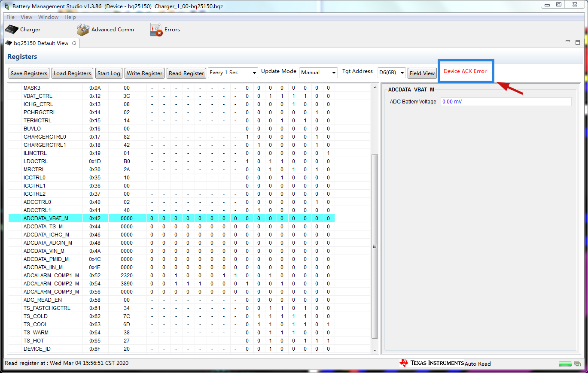This screenshot has width=588, height=373.
Task: Click Read Register button
Action: (x=186, y=73)
